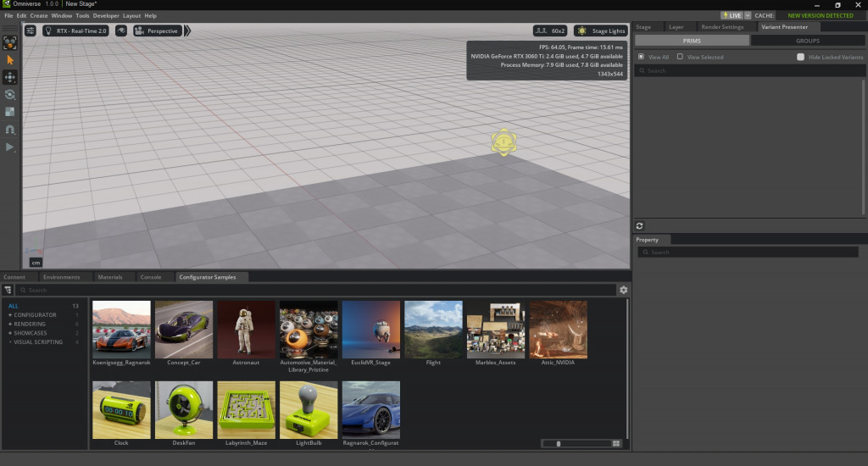This screenshot has width=868, height=466.
Task: Switch to the Console tab
Action: click(x=151, y=277)
